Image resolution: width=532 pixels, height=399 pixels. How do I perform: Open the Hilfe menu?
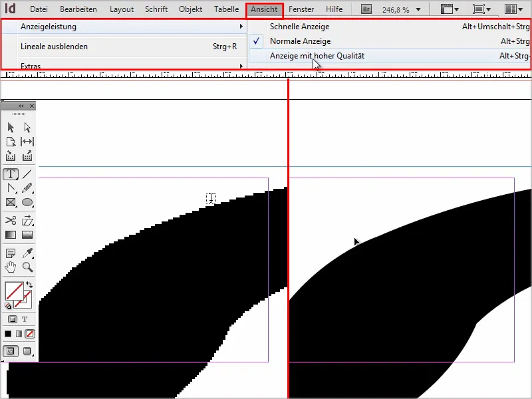[x=334, y=9]
